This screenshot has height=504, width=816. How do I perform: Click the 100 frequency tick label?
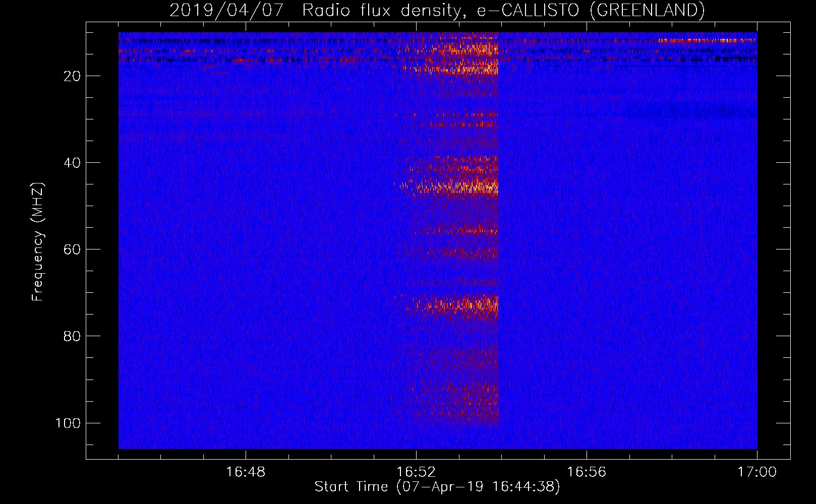(x=68, y=423)
